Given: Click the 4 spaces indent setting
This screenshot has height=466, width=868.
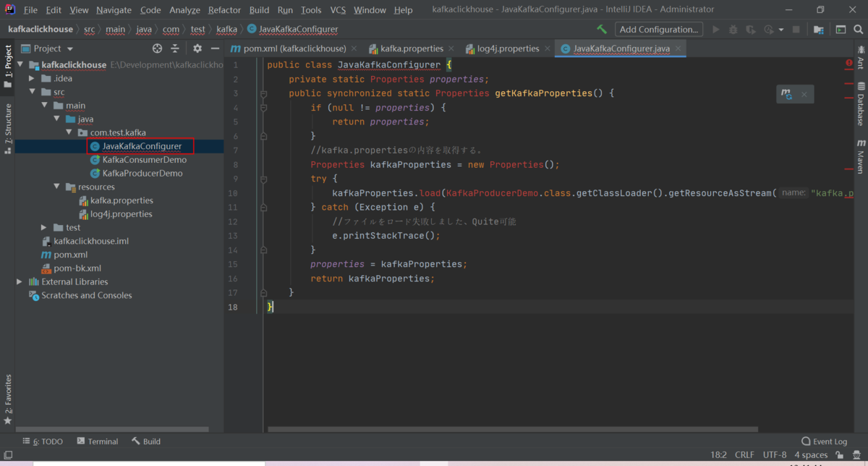Looking at the screenshot, I should click(811, 455).
